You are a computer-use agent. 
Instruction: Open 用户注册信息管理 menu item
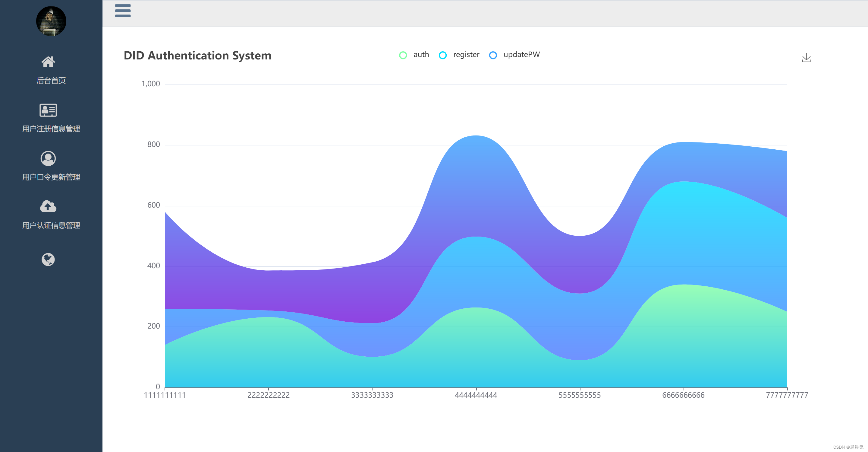click(51, 129)
